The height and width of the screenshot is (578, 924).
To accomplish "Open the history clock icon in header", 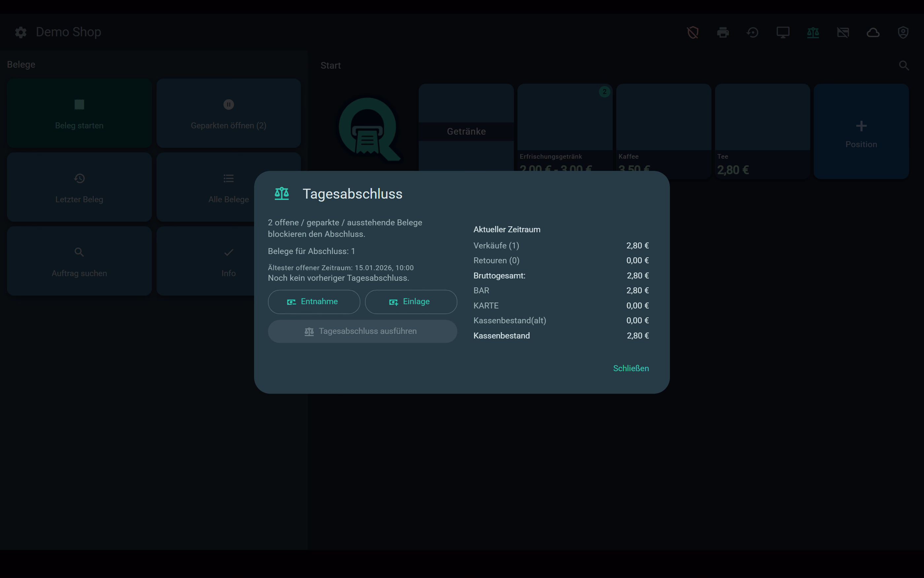I will [x=753, y=32].
